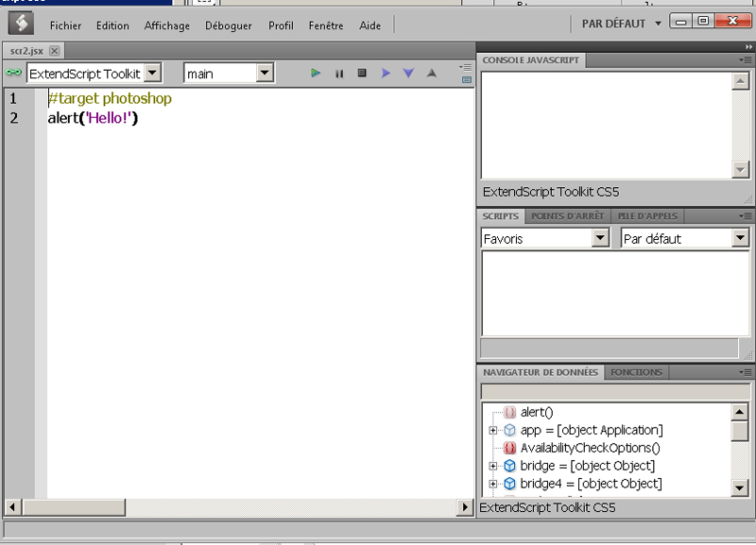Open the main engine dropdown
Image resolution: width=756 pixels, height=545 pixels.
click(x=265, y=74)
